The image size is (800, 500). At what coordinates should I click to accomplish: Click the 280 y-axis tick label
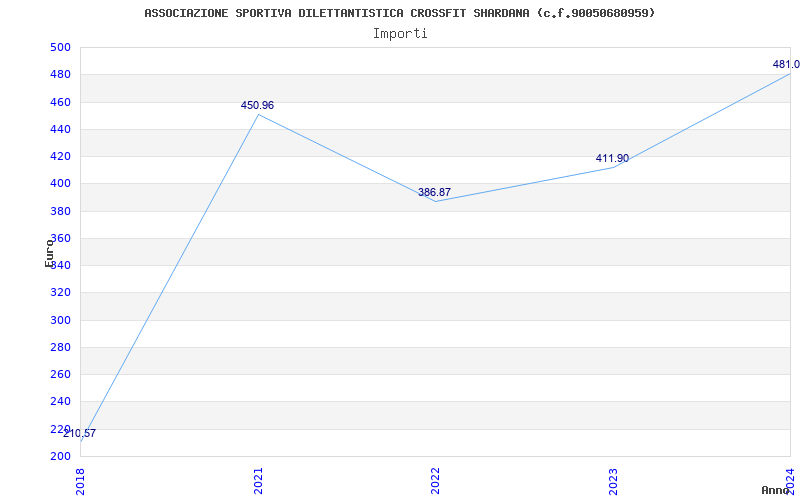pos(60,347)
